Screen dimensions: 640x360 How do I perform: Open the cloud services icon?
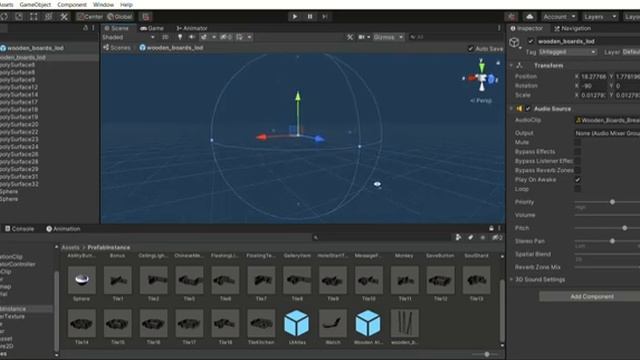pos(529,17)
